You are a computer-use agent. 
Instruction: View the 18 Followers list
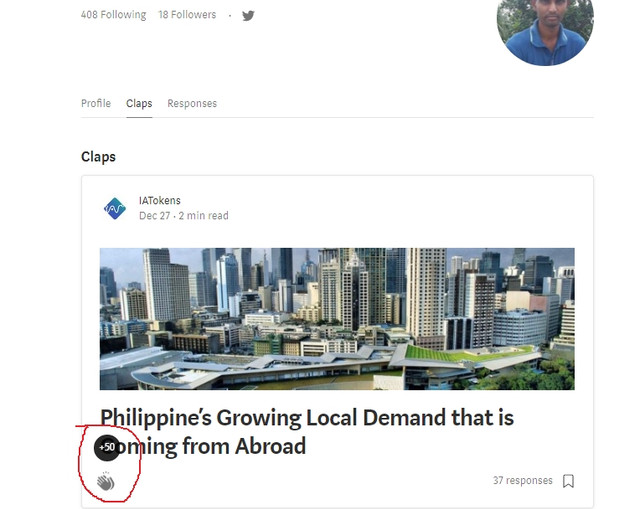pyautogui.click(x=187, y=15)
